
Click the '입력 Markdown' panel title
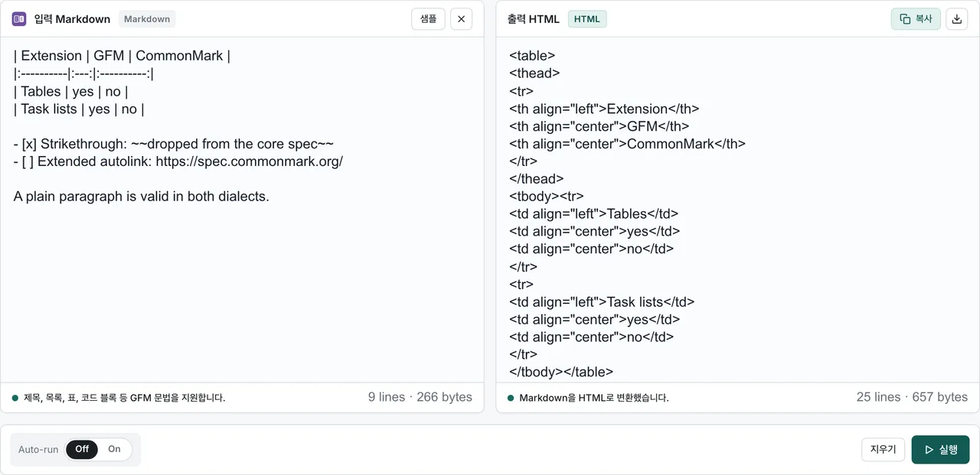point(72,19)
